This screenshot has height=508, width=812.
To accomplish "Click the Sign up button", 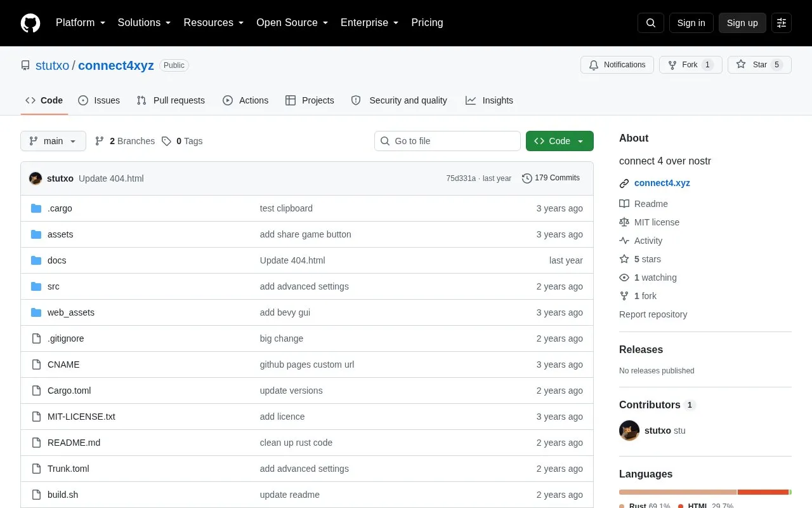I will pos(742,23).
